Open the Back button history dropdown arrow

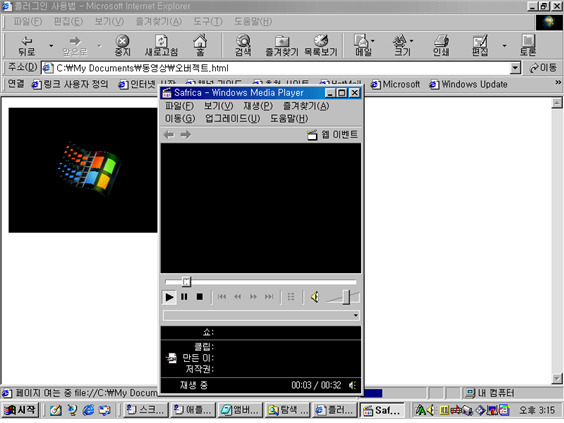[51, 46]
